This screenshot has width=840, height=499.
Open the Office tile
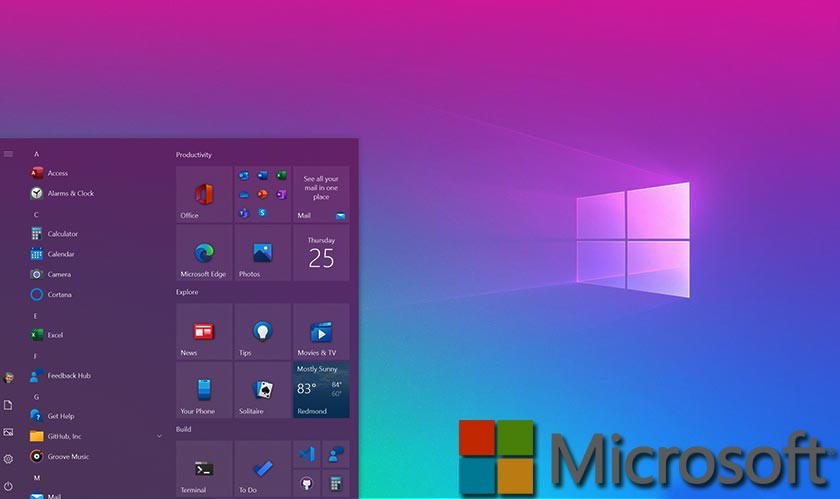click(x=204, y=194)
